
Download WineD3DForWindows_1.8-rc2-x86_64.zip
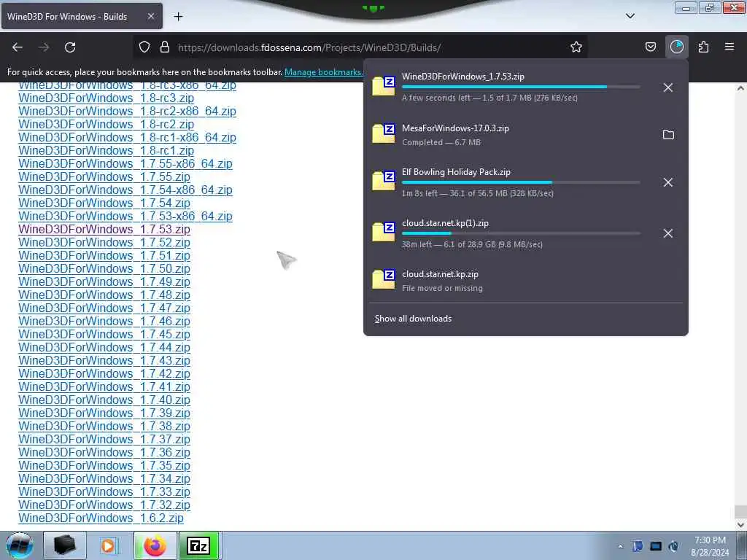click(x=127, y=111)
